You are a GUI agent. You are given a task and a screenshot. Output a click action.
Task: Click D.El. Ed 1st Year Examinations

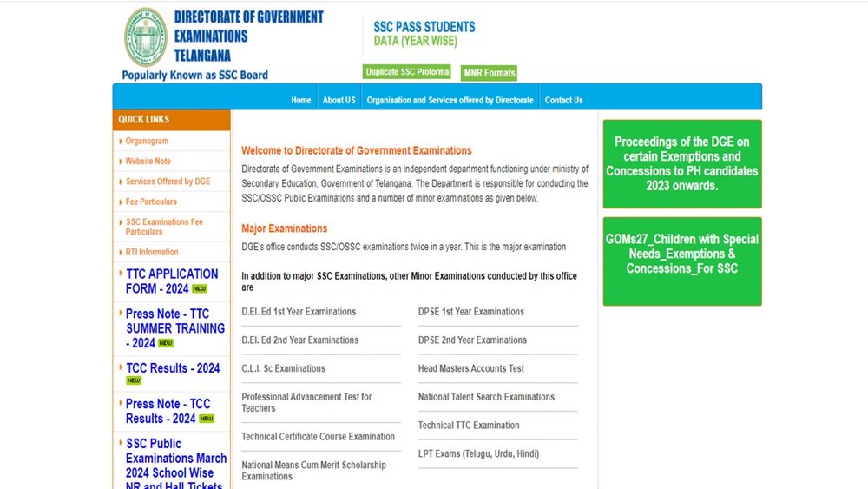(299, 312)
